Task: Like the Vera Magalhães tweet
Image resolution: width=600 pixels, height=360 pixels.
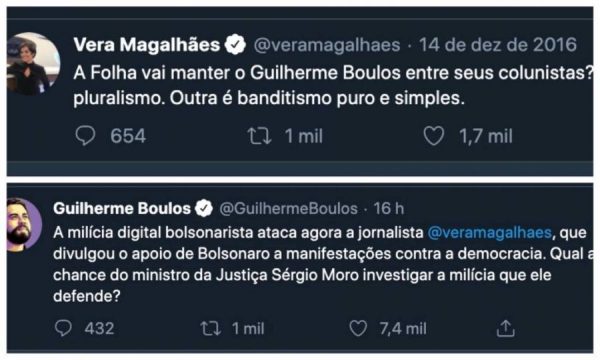Action: pyautogui.click(x=434, y=136)
